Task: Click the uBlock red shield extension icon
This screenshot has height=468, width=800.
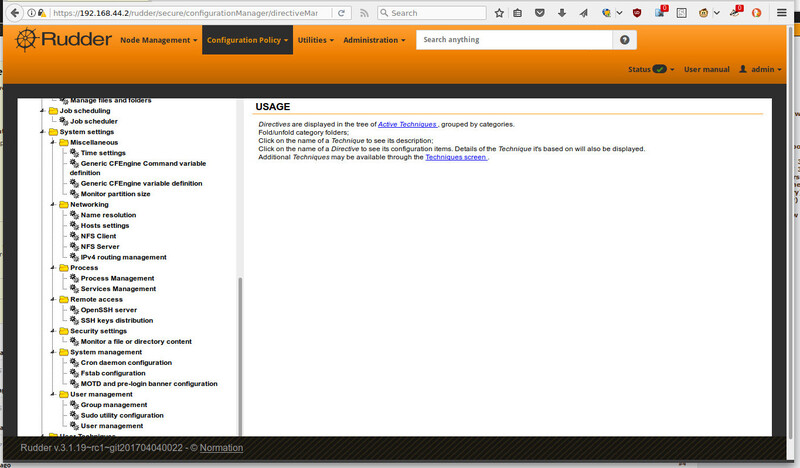Action: point(637,13)
